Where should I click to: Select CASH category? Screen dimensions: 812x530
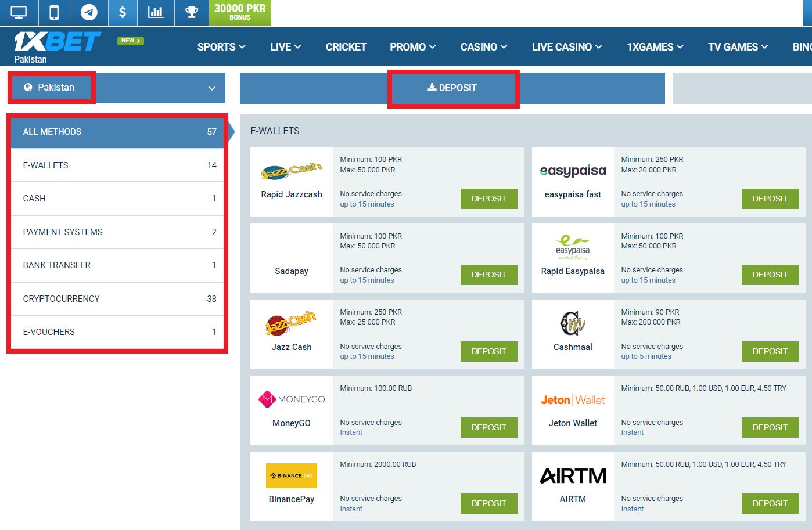coord(117,199)
